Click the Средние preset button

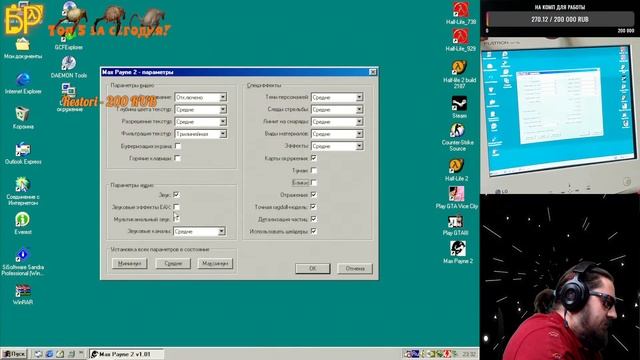click(173, 263)
